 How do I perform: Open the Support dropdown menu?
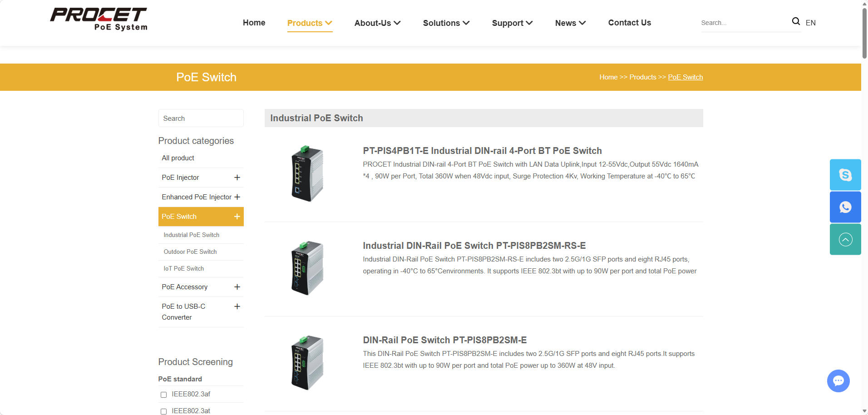pos(512,23)
